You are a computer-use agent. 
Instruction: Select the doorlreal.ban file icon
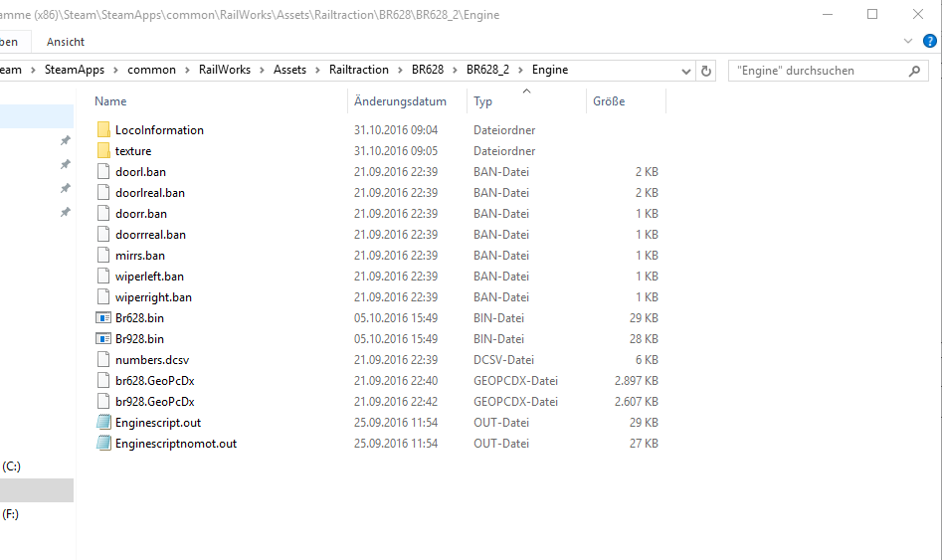[103, 193]
